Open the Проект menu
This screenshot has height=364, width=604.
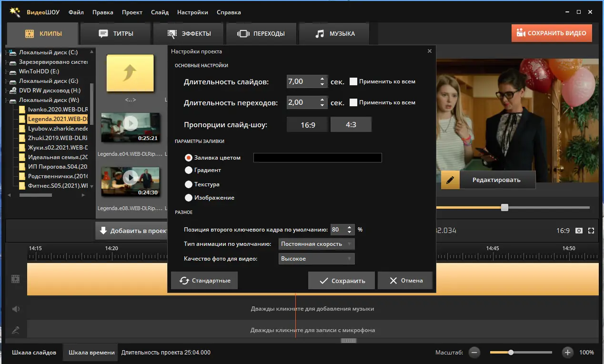tap(132, 12)
